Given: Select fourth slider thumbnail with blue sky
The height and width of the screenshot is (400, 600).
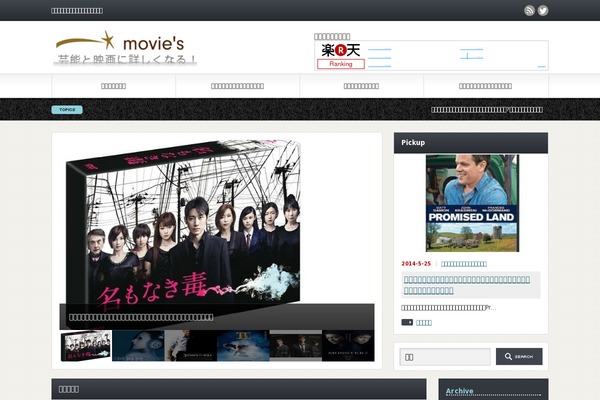Looking at the screenshot, I should pyautogui.click(x=243, y=346).
